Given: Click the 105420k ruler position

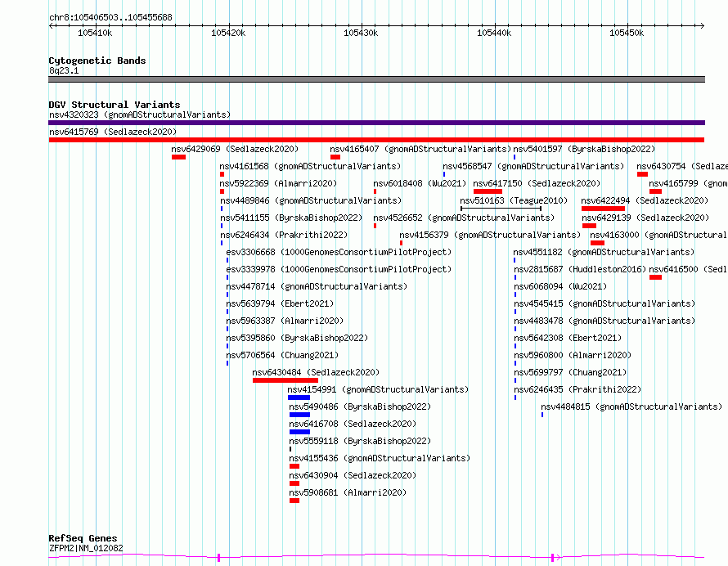Looking at the screenshot, I should [x=228, y=33].
